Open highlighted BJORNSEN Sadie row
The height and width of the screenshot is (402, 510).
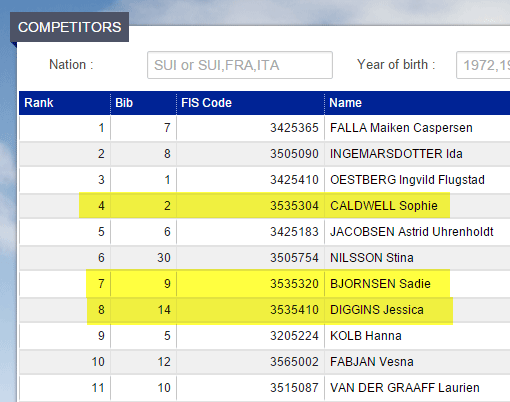point(265,284)
